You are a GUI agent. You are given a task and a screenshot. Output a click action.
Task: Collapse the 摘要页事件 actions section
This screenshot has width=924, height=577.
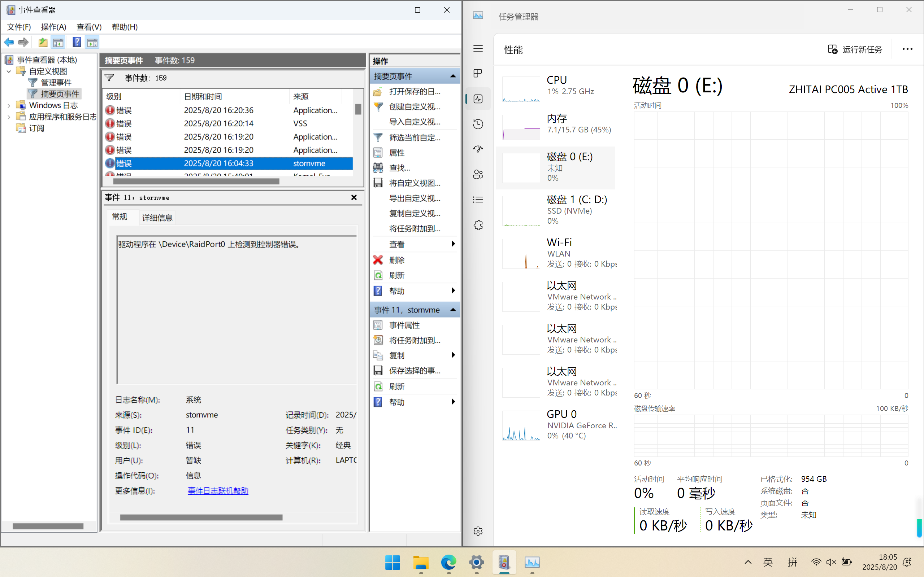point(453,76)
